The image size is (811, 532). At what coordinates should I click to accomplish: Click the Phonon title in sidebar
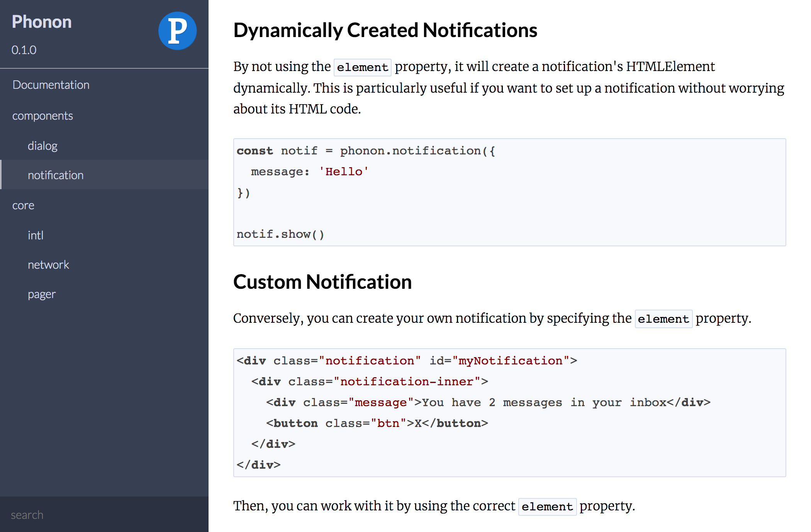tap(42, 22)
